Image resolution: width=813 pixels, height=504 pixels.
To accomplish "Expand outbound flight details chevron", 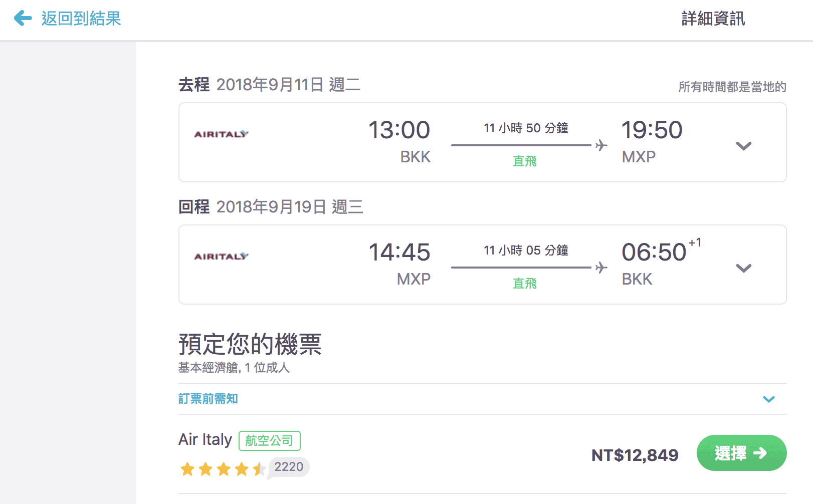I will pos(744,146).
